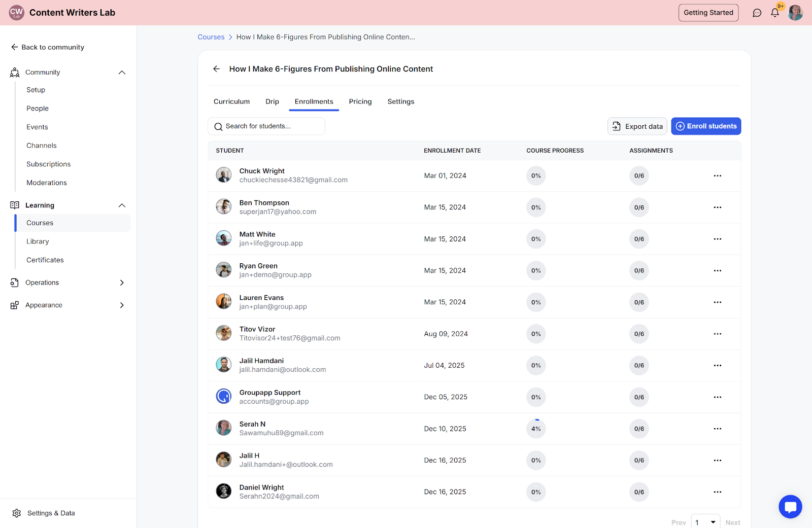Viewport: 812px width, 528px height.
Task: Open three-dot menu for Daniel Wright
Action: coord(717,492)
